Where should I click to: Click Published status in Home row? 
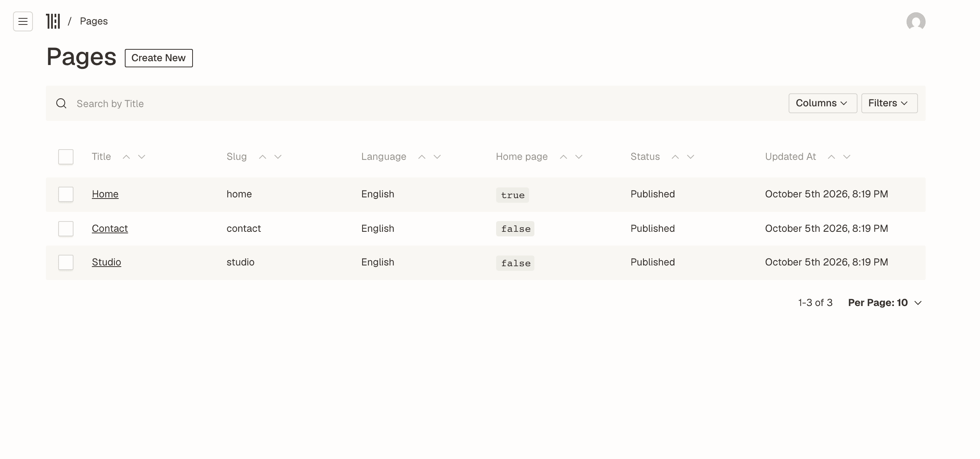point(653,194)
